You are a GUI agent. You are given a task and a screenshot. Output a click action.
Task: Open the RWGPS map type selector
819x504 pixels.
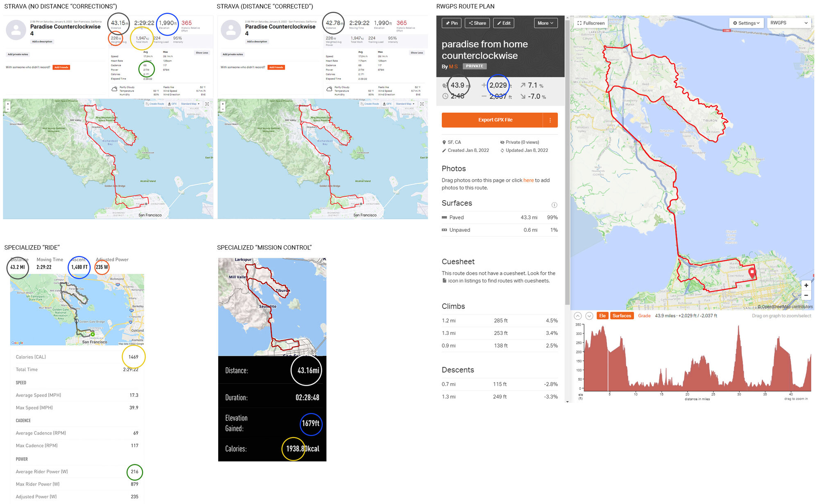click(x=789, y=23)
